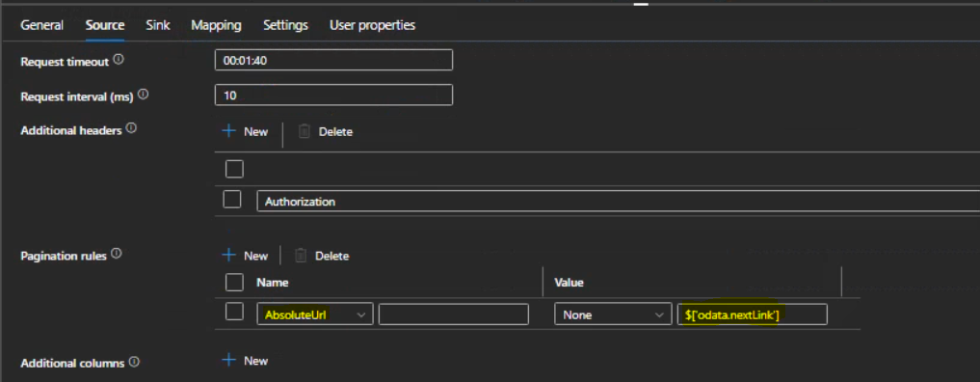Open the None value type dropdown

(x=613, y=314)
